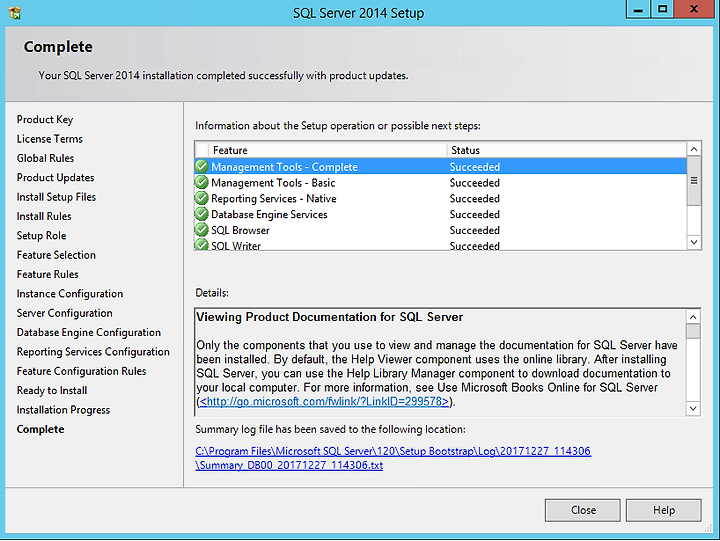The height and width of the screenshot is (541, 720).
Task: Click the Feature column header
Action: 328,150
